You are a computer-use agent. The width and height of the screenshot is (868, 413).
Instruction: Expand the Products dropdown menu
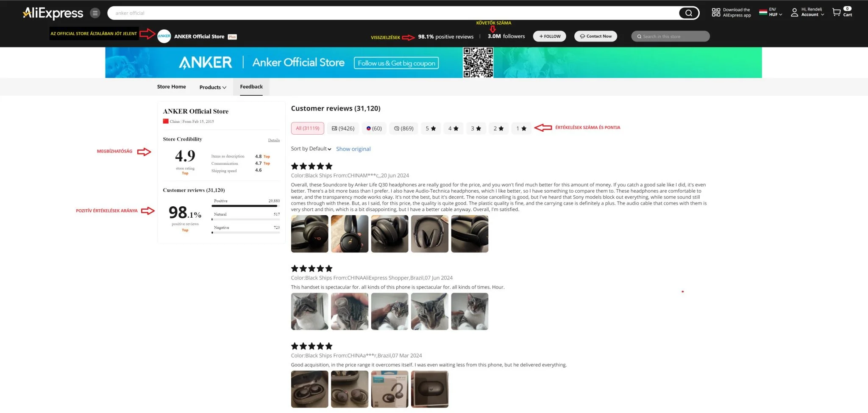point(213,87)
